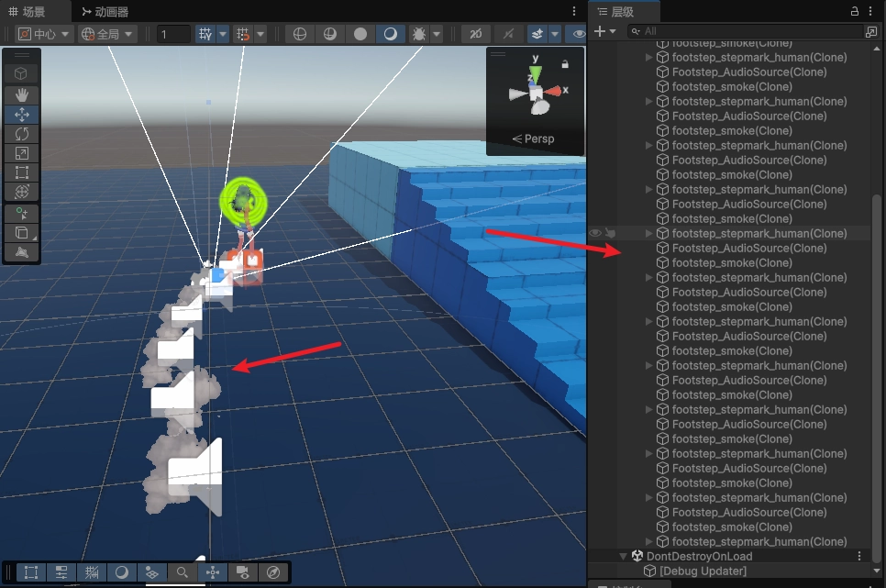Open the Draw Modes overlay crescent icon
Screen dimensions: 886x588
pos(121,572)
